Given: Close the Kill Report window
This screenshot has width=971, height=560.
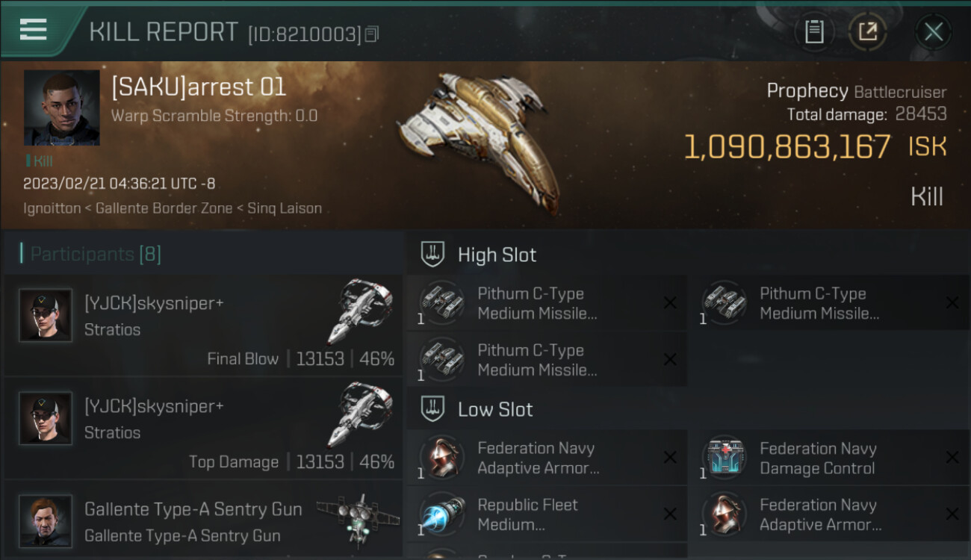Looking at the screenshot, I should tap(933, 32).
